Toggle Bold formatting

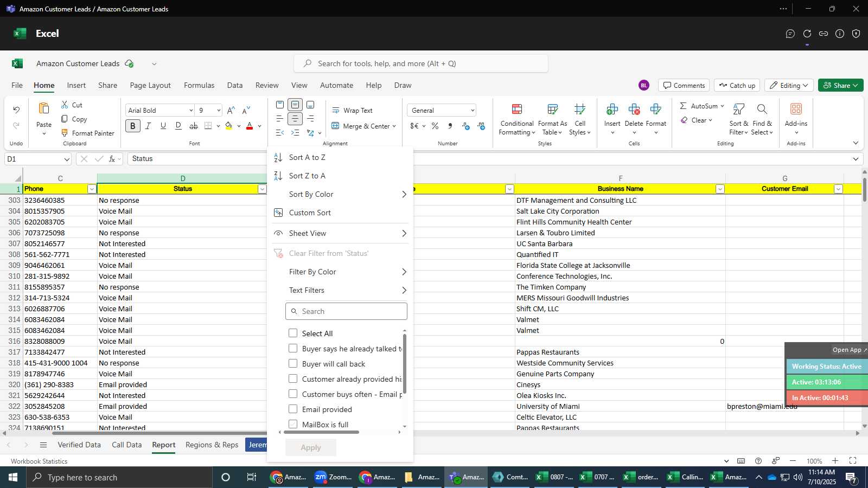pyautogui.click(x=132, y=126)
